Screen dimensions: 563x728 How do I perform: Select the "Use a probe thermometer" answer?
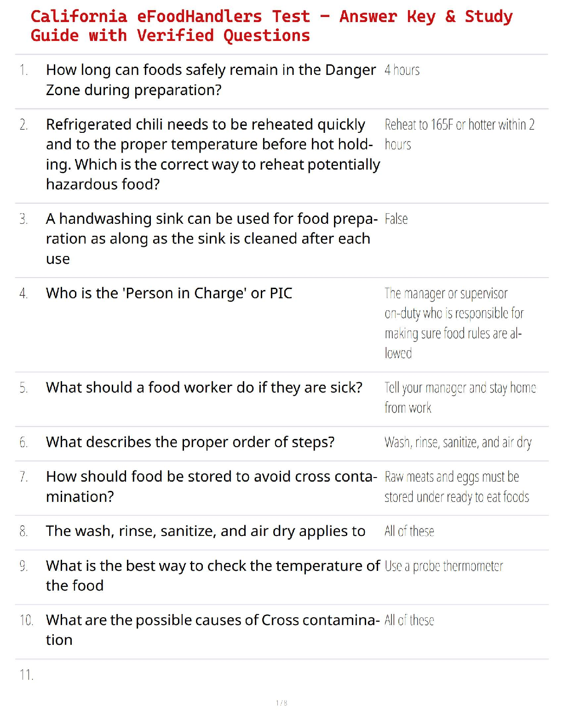[x=443, y=566]
